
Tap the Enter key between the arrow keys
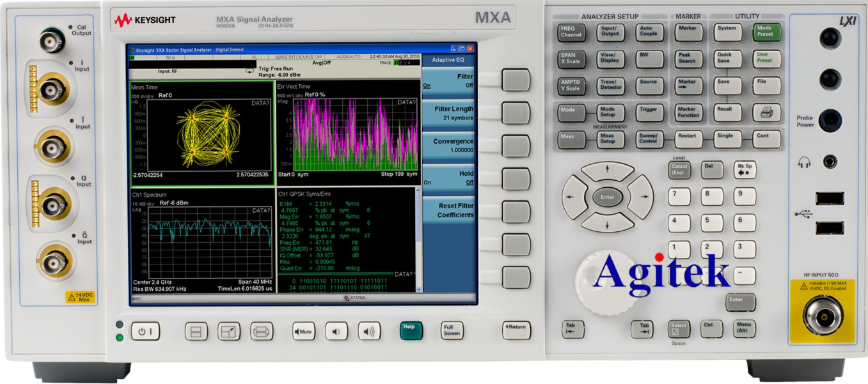pos(607,197)
